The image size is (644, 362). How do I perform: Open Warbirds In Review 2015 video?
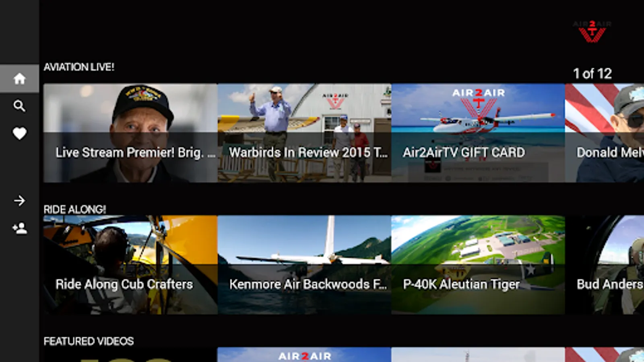coord(304,133)
